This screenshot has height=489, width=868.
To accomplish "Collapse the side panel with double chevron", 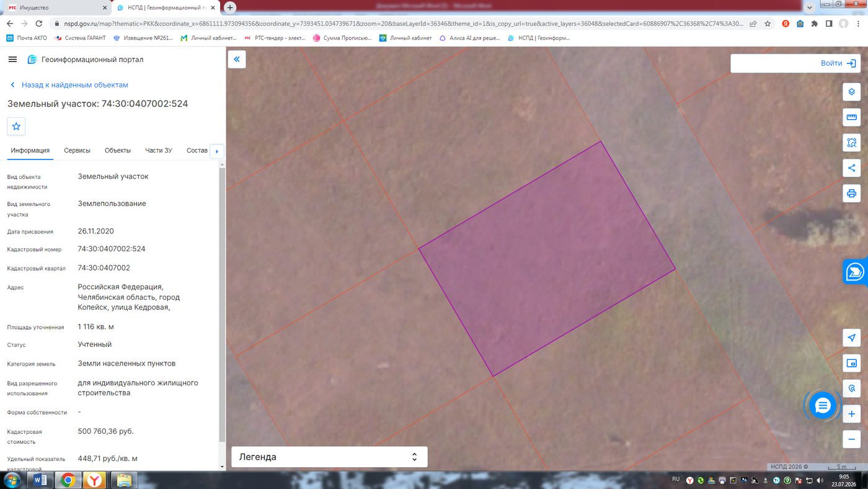I will [237, 60].
